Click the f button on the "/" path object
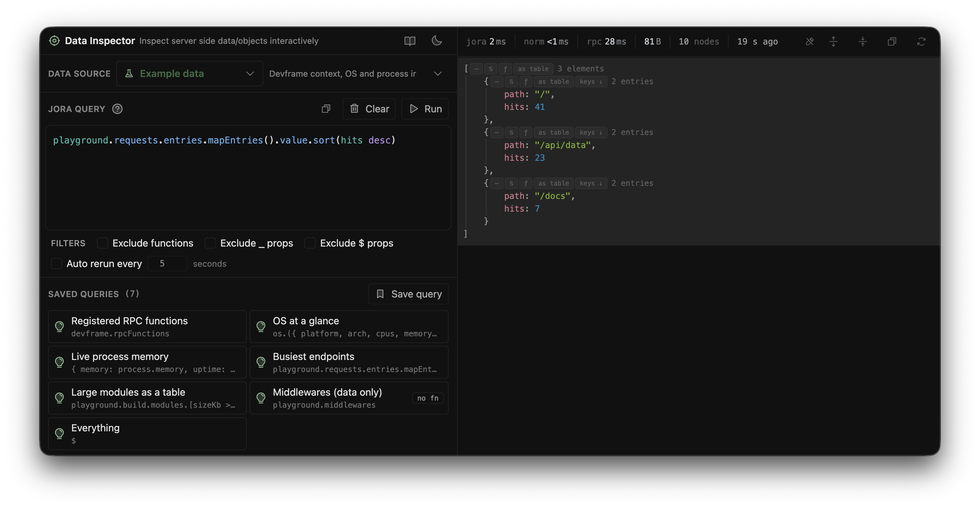 click(x=526, y=82)
